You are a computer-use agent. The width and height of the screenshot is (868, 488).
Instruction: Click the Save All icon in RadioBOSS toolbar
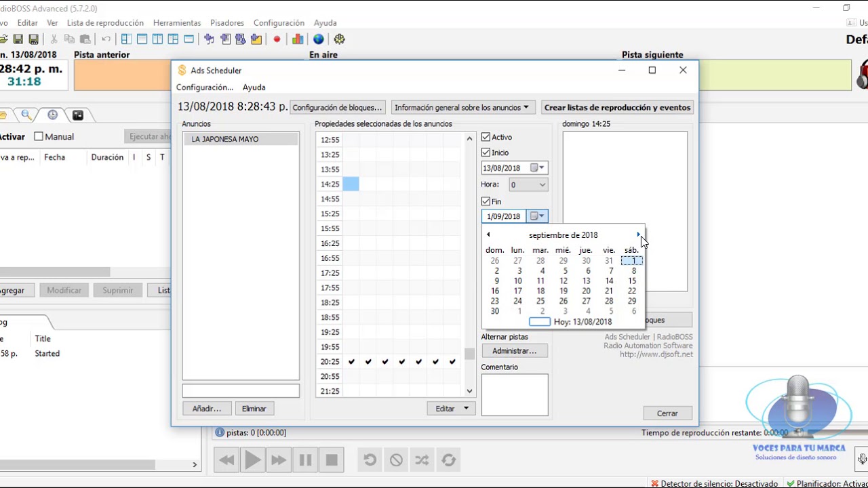coord(33,39)
